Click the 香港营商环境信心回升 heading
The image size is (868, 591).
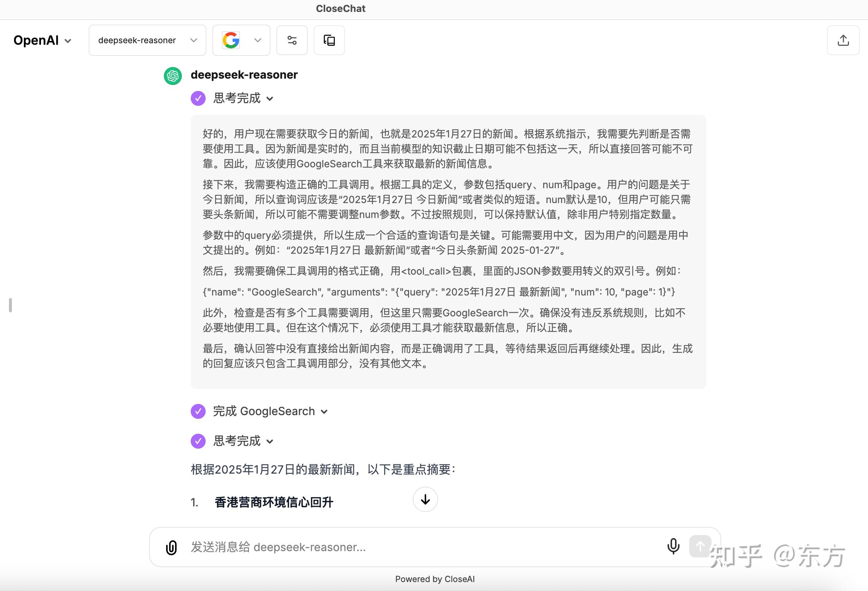[274, 502]
